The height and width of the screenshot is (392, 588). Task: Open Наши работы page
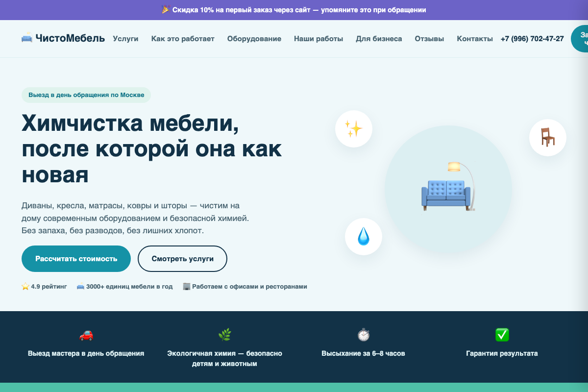[318, 39]
